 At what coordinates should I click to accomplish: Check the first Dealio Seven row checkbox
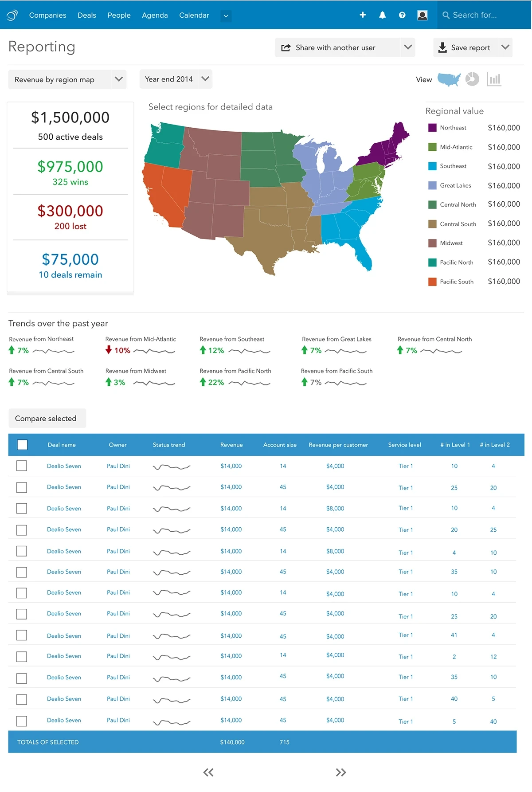(21, 466)
